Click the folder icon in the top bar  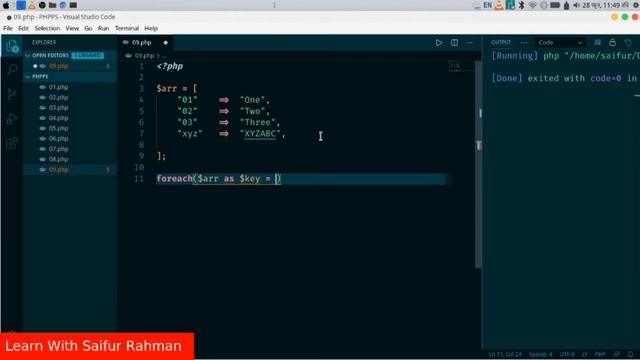[52, 5]
